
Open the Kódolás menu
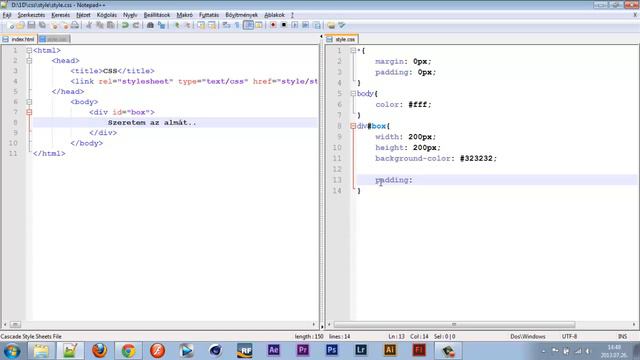click(x=107, y=15)
